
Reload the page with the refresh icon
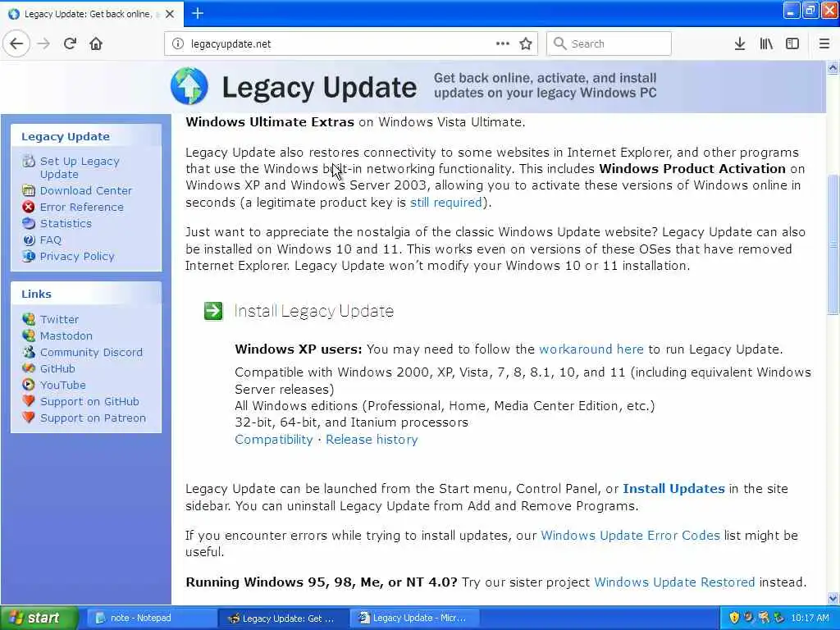coord(71,44)
